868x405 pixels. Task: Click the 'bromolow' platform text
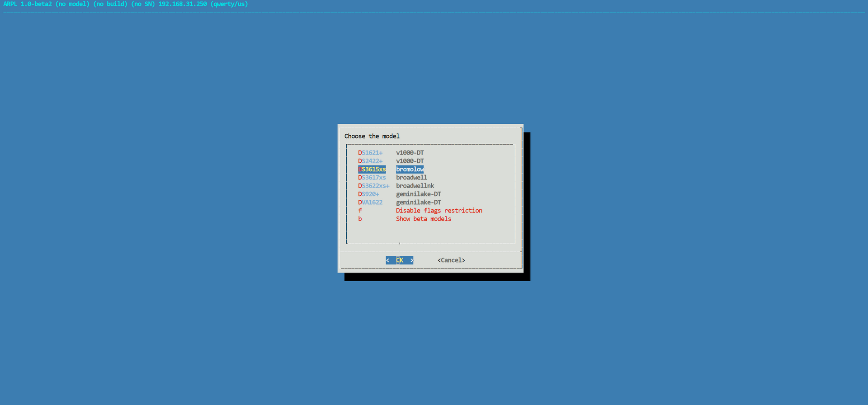coord(410,170)
